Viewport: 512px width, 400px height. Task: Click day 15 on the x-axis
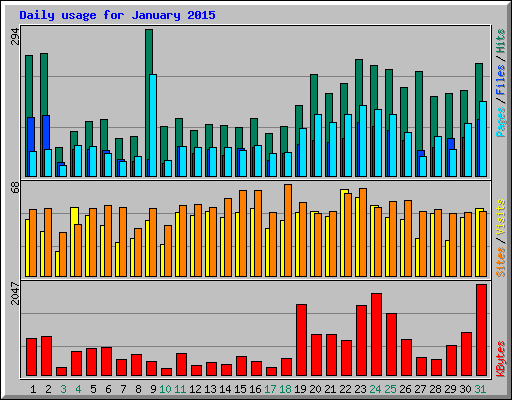[x=240, y=389]
